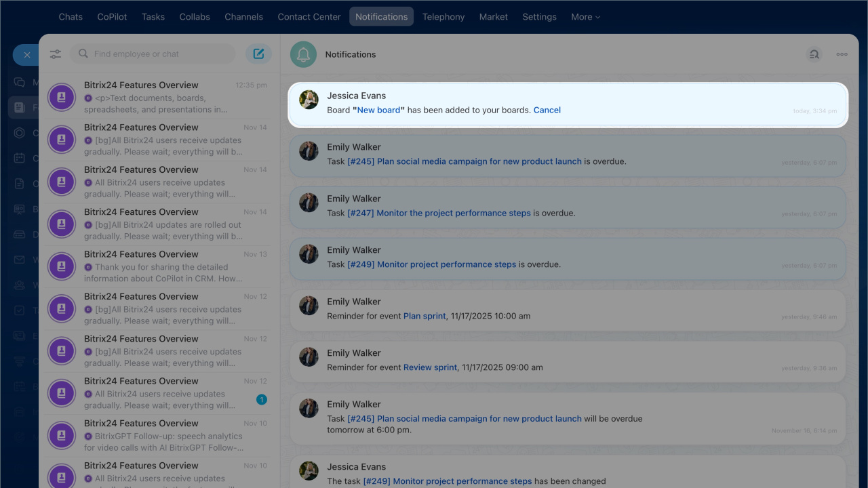This screenshot has width=868, height=488.
Task: Open the three-dot menu in Notifications header
Action: click(842, 54)
